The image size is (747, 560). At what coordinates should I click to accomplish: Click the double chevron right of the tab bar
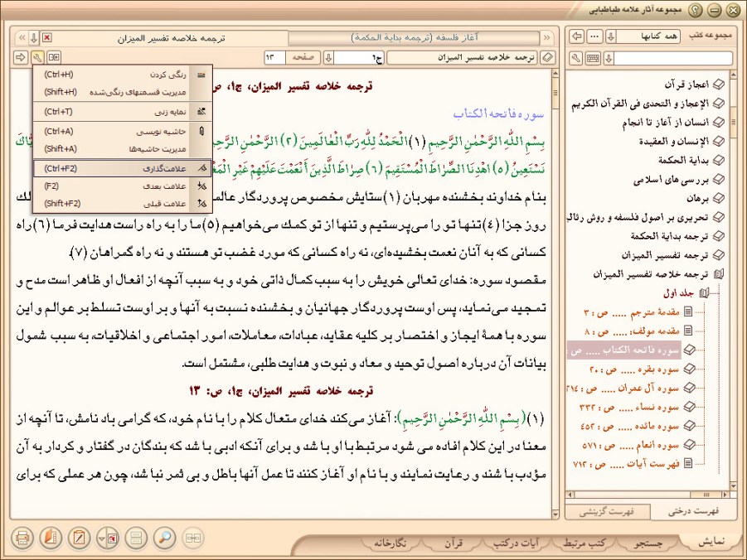pyautogui.click(x=547, y=37)
